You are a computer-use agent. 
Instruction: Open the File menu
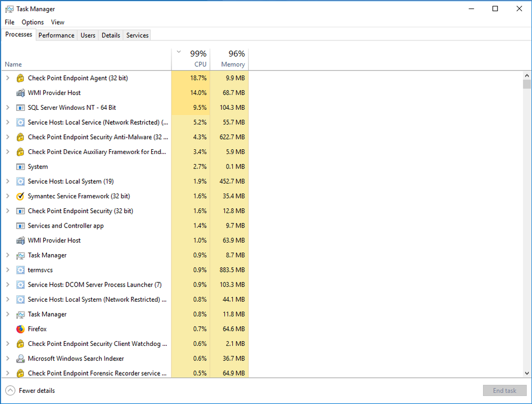[x=10, y=22]
